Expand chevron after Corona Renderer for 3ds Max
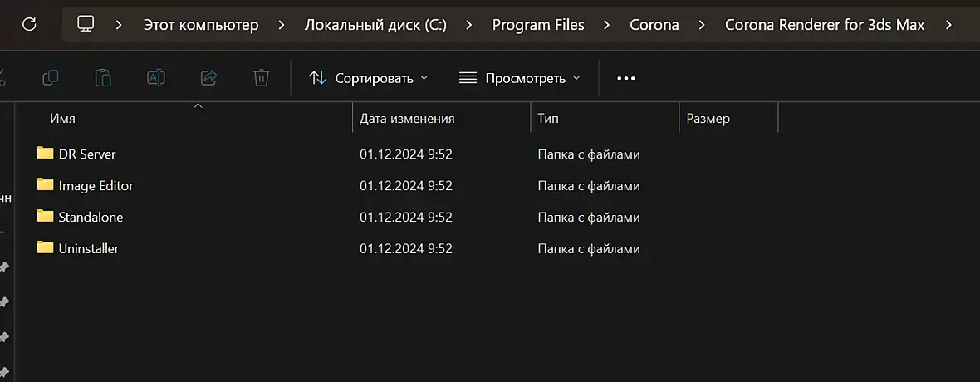This screenshot has width=980, height=382. pyautogui.click(x=948, y=25)
